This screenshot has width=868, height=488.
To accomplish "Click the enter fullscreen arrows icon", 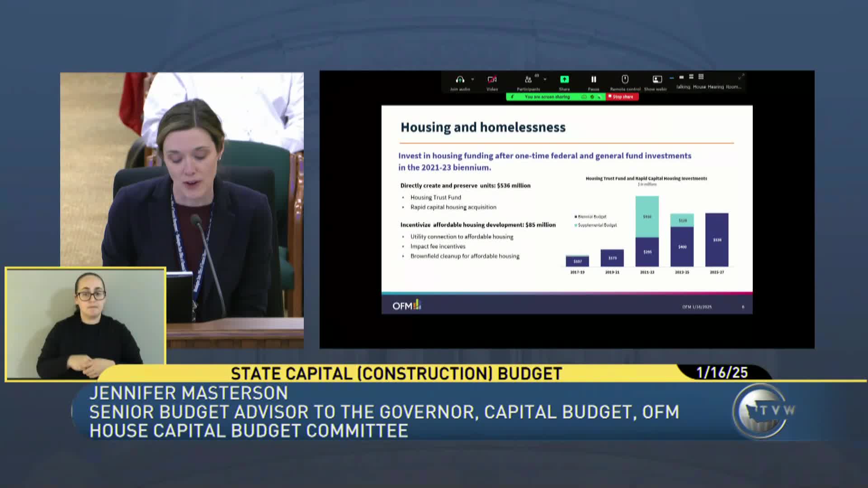I will pos(741,76).
